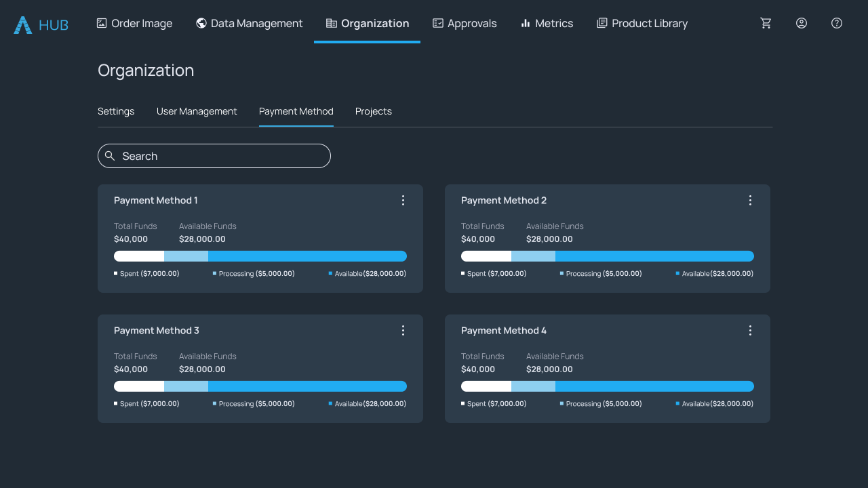Image resolution: width=868 pixels, height=488 pixels.
Task: Open the user account profile icon
Action: (802, 23)
